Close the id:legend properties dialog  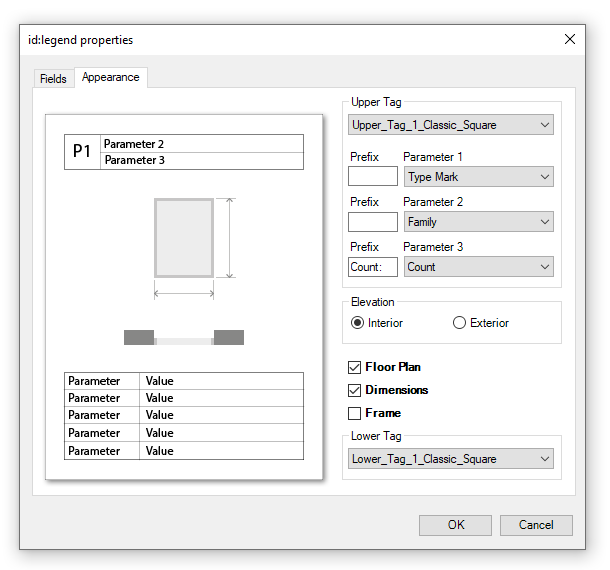(570, 39)
